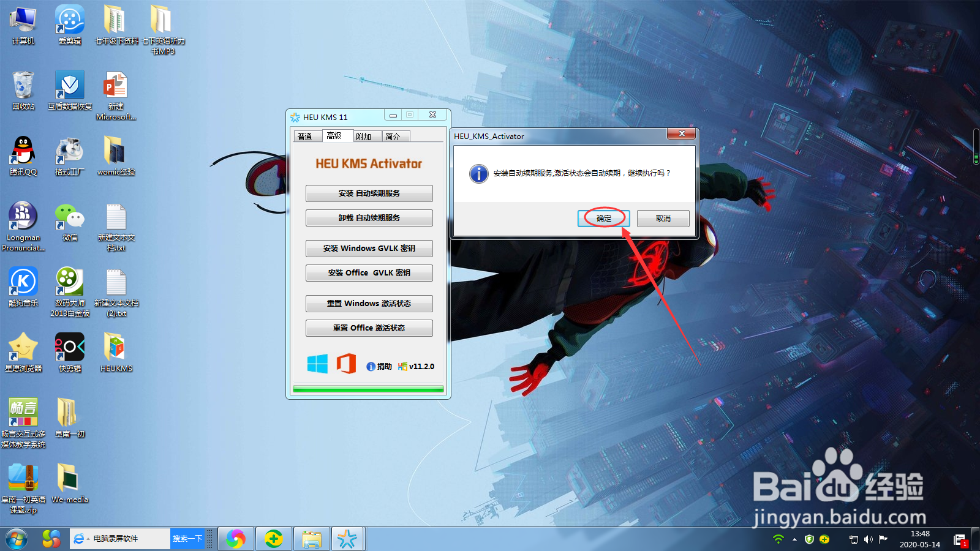The height and width of the screenshot is (551, 980).
Task: Open the 计算机 desktop icon
Action: 23,26
